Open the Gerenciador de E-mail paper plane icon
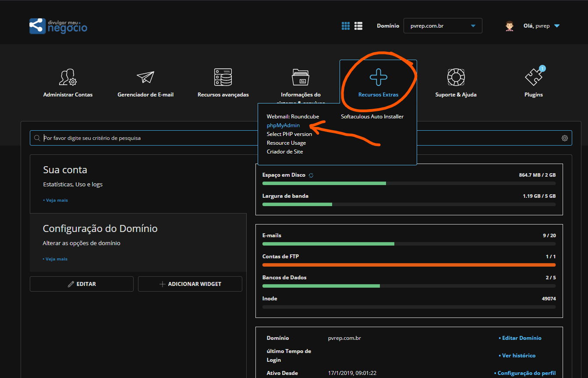 coord(145,77)
